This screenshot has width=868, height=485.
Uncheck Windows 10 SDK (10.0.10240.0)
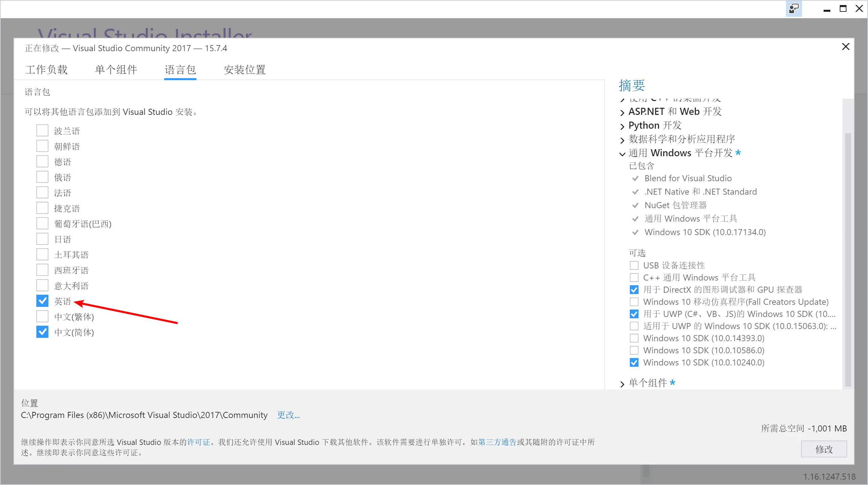tap(634, 362)
